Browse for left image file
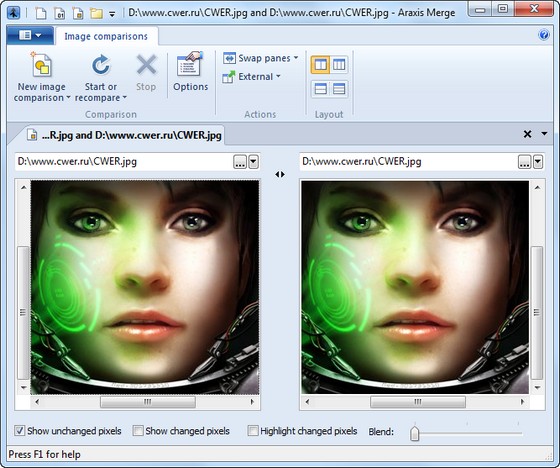Image resolution: width=560 pixels, height=468 pixels. pos(240,162)
